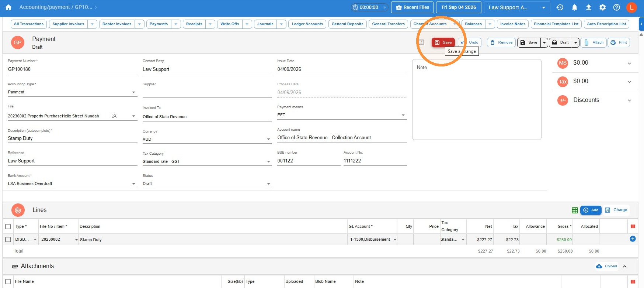The image size is (644, 288).
Task: Click the file search icon beside File field
Action: (x=114, y=116)
